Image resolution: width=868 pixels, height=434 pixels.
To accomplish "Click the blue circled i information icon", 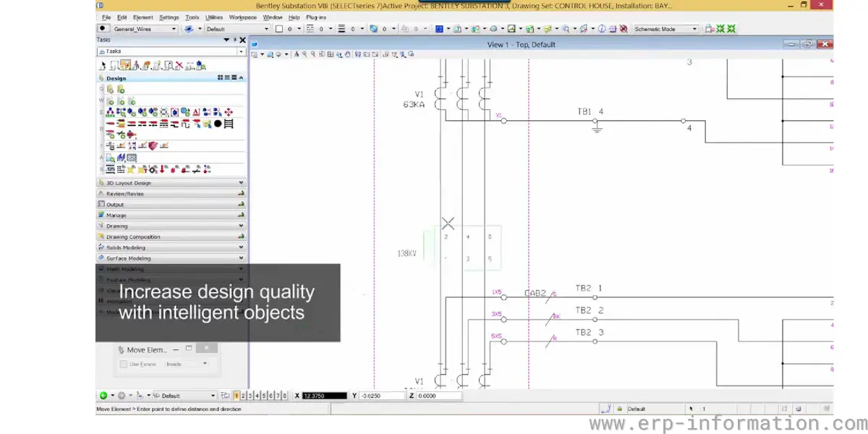I will tap(601, 29).
